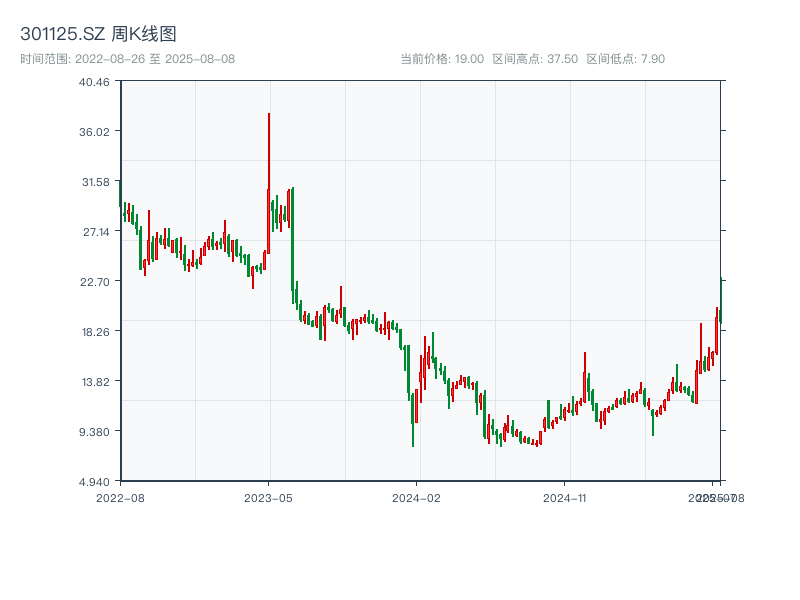Image resolution: width=800 pixels, height=600 pixels.
Task: Select the 2024-02 x-axis date label
Action: pyautogui.click(x=417, y=497)
